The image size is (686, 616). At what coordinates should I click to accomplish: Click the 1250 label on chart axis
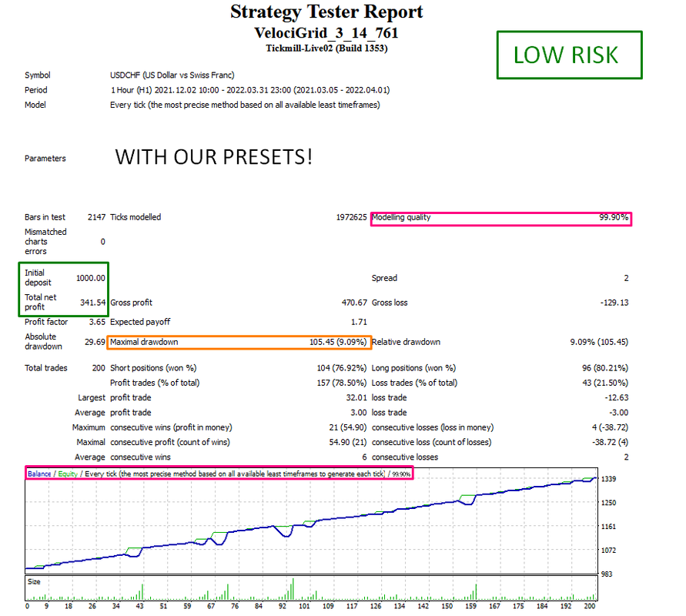click(x=608, y=503)
